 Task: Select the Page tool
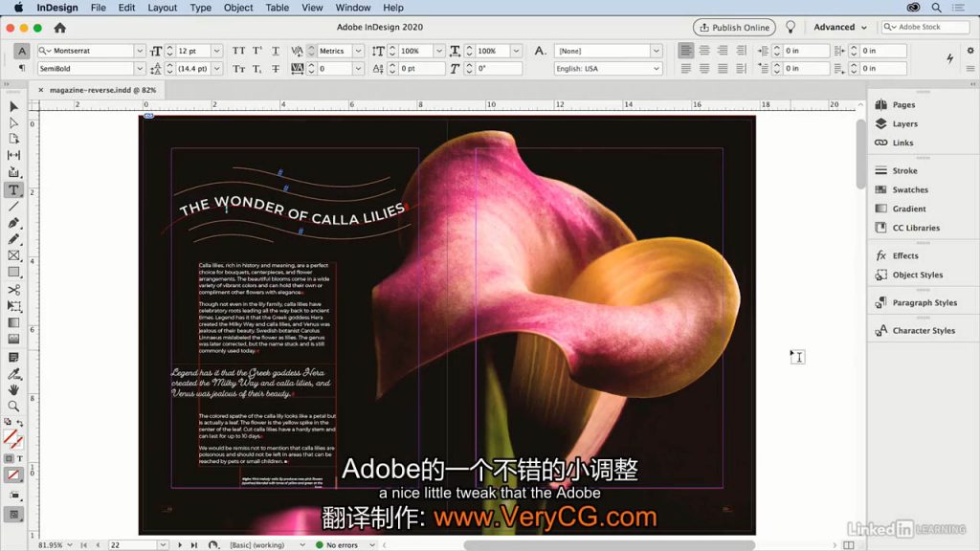tap(13, 139)
